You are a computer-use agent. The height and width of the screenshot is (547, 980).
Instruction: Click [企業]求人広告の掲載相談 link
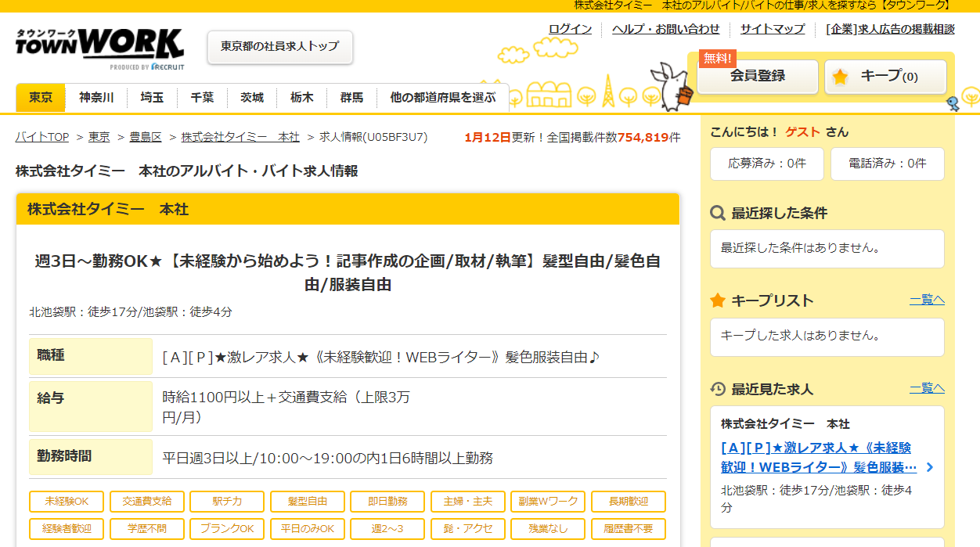pos(891,29)
